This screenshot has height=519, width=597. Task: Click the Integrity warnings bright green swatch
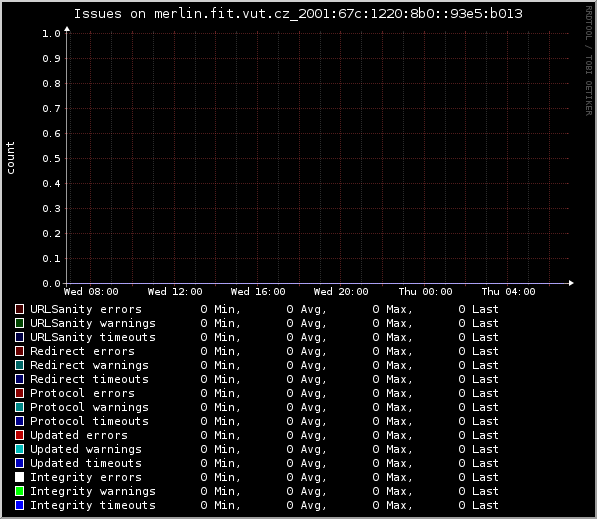pyautogui.click(x=19, y=491)
